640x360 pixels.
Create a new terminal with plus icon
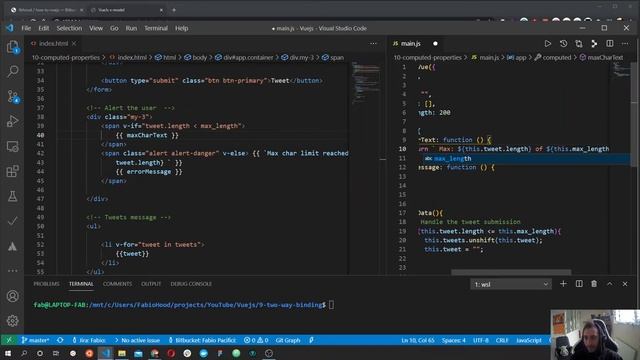click(x=563, y=284)
